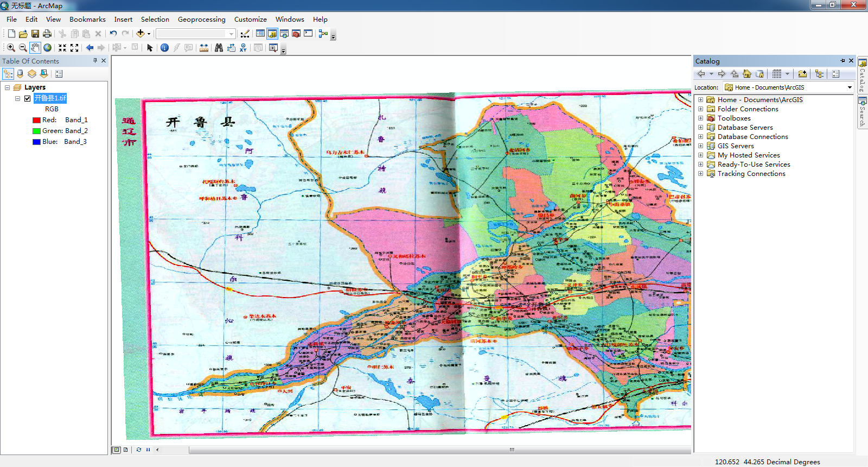Pin the Table Of Contents panel

pyautogui.click(x=95, y=61)
